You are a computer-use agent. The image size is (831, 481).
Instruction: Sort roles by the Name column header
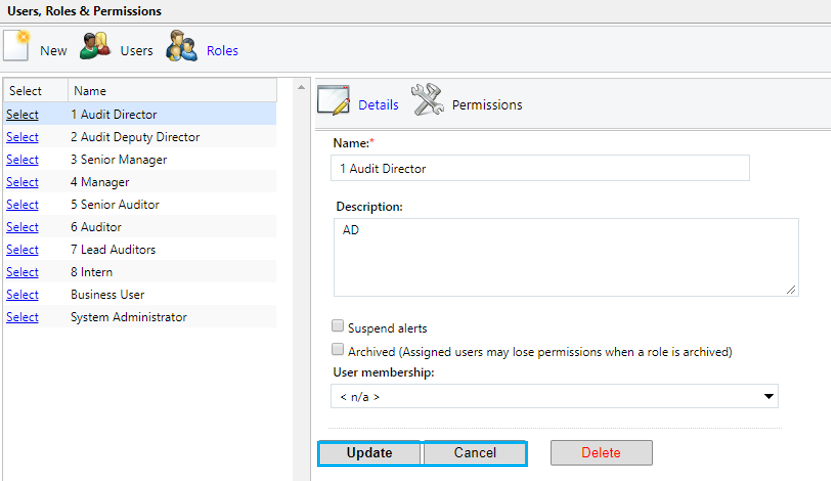coord(90,91)
